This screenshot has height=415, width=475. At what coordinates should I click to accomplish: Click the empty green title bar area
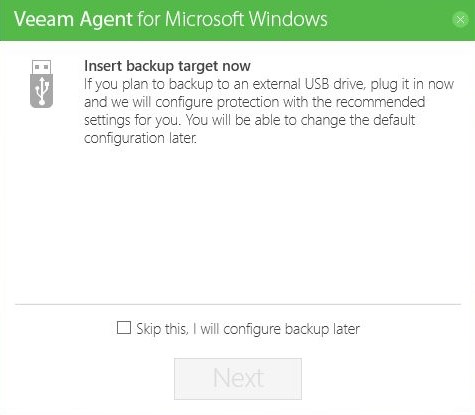click(x=388, y=20)
